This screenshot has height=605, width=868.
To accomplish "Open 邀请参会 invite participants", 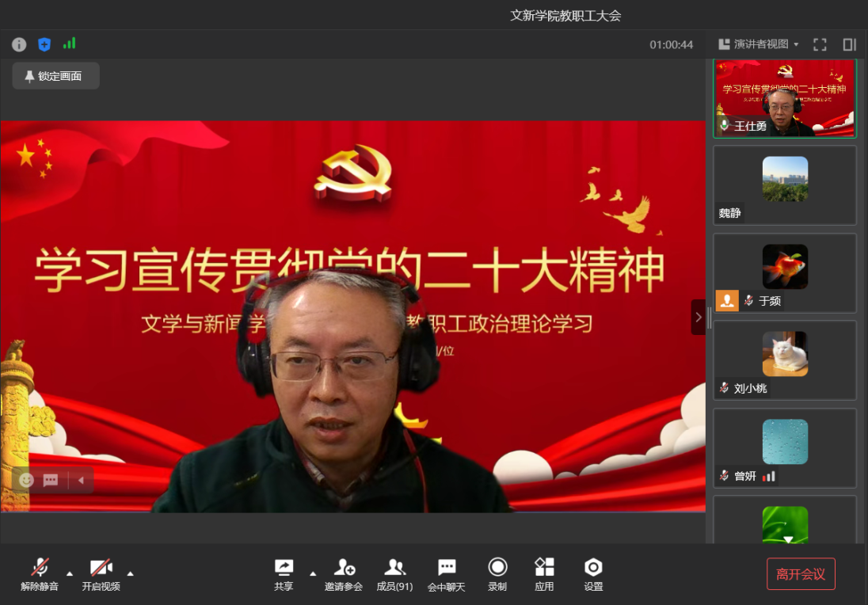I will tap(344, 574).
